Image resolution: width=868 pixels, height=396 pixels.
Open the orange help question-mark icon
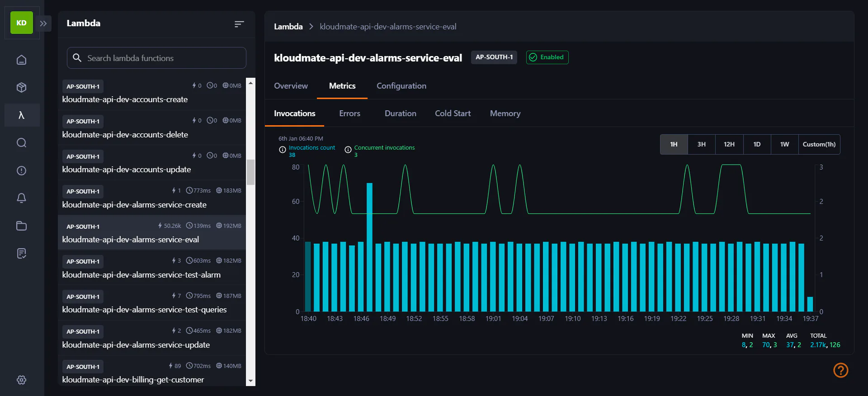pos(840,370)
